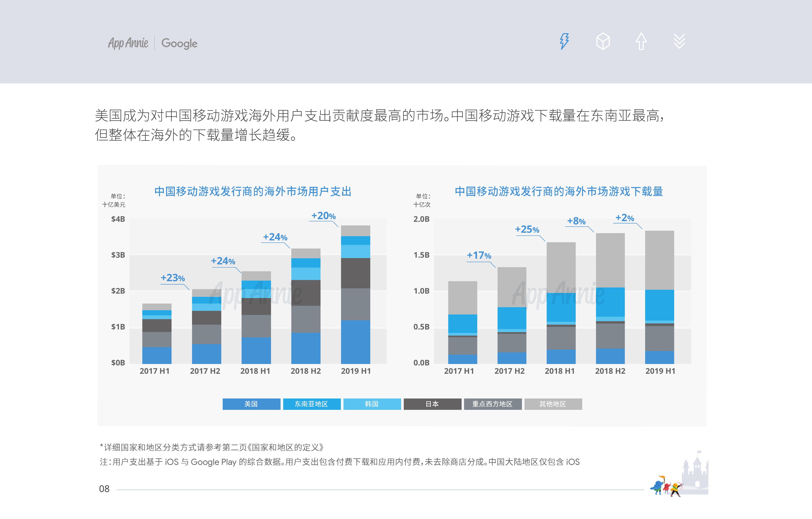Click the 中国移动游戏发行商的海外市场用户支出 chart title

click(253, 191)
